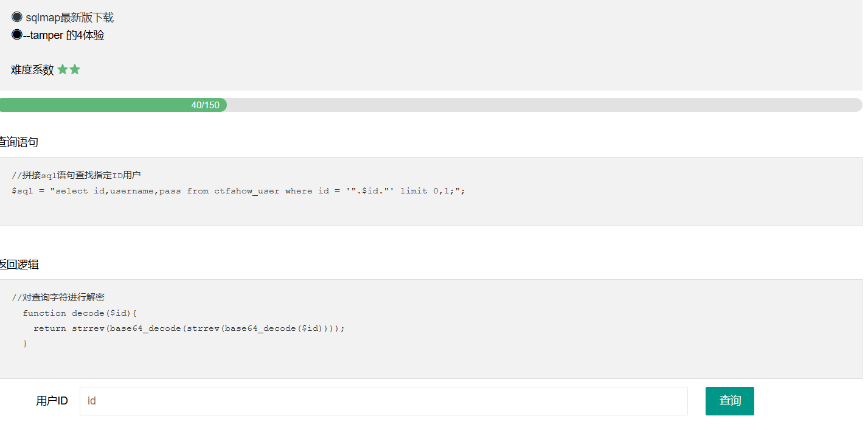Screen dimensions: 868x430
Task: Open the sqlmap最新版下载 link
Action: (69, 18)
